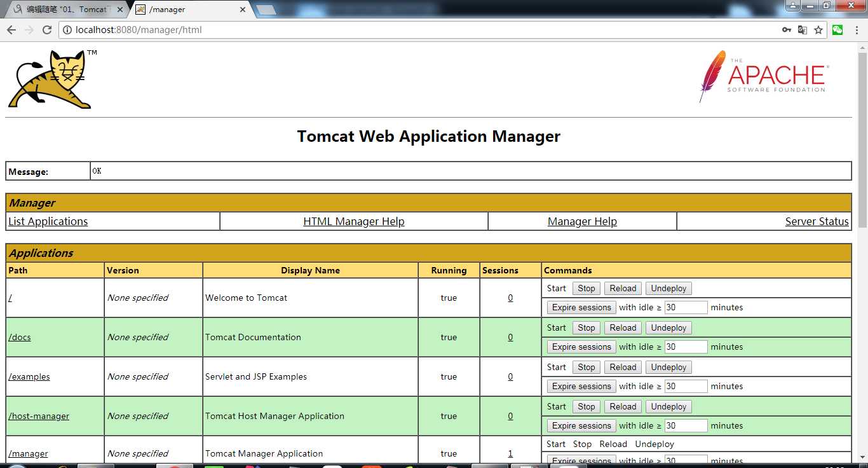Switch to the first browser tab
868x468 pixels.
pyautogui.click(x=64, y=10)
